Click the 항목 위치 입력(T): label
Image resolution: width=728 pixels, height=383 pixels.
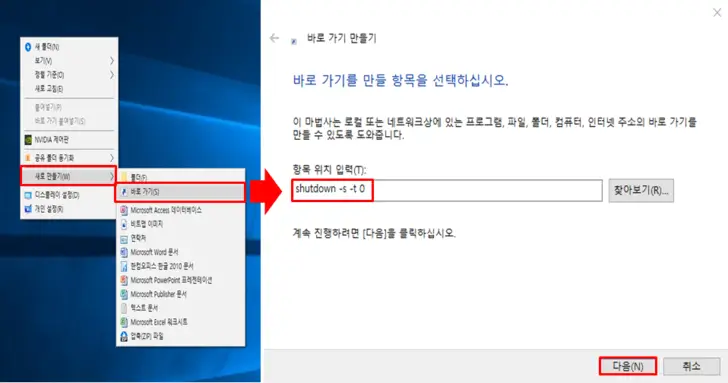[329, 169]
